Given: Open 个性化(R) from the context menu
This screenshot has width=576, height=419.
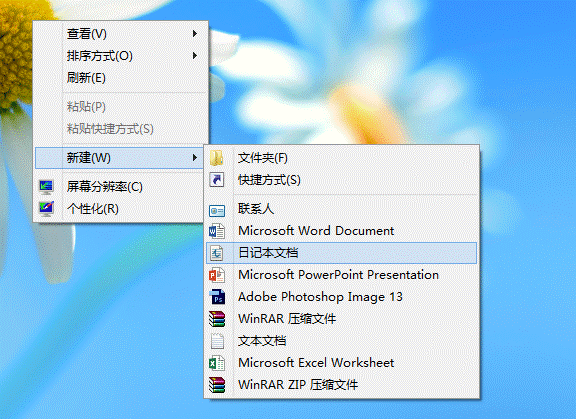Looking at the screenshot, I should [119, 209].
